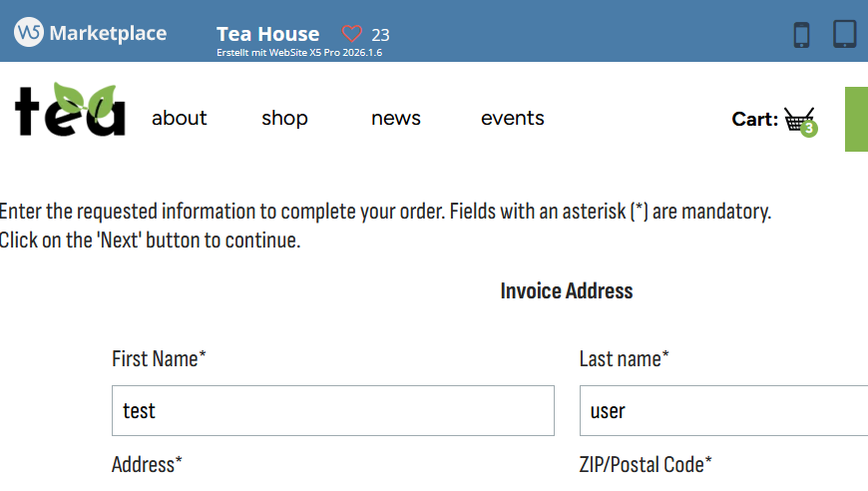Click the green button at right edge

tap(856, 119)
